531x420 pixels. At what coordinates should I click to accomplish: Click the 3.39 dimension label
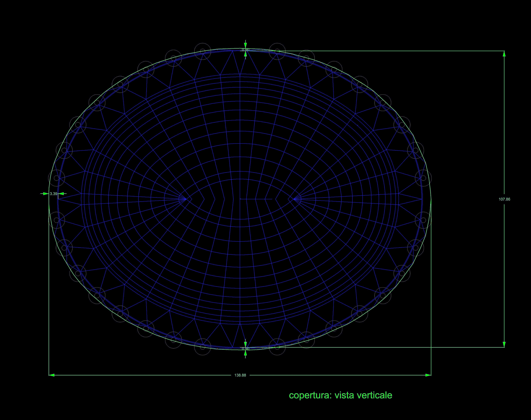53,194
